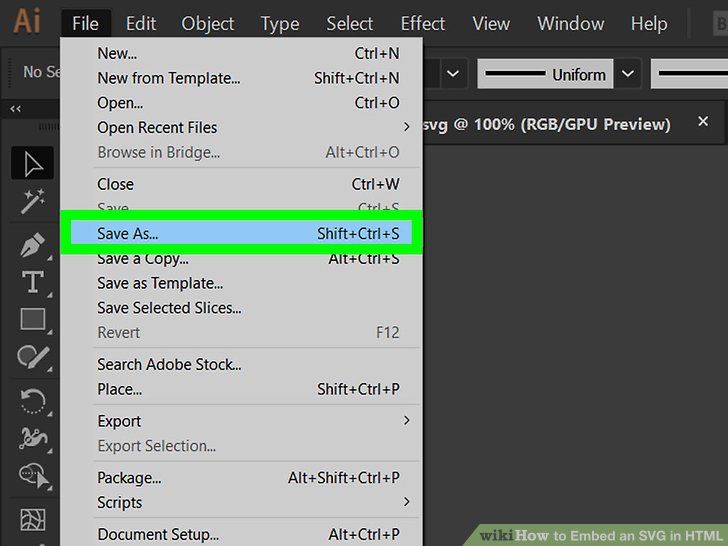Choose Document Setup...
Viewport: 728px width, 546px height.
241,534
